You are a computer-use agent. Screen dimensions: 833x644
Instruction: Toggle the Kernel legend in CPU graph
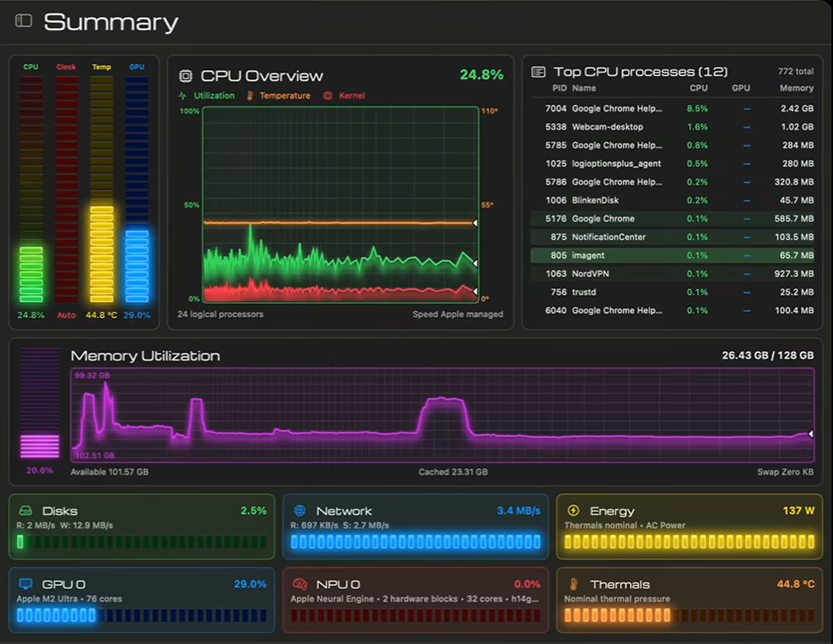[345, 96]
